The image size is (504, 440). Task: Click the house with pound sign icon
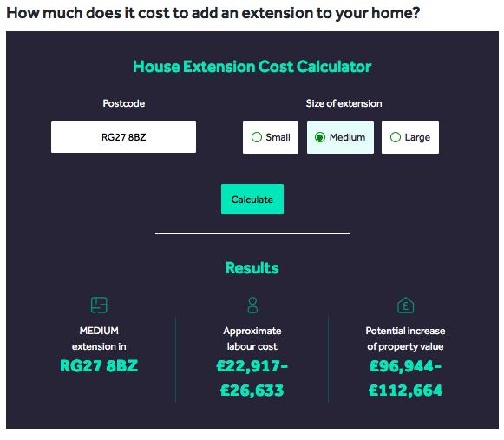pyautogui.click(x=405, y=305)
